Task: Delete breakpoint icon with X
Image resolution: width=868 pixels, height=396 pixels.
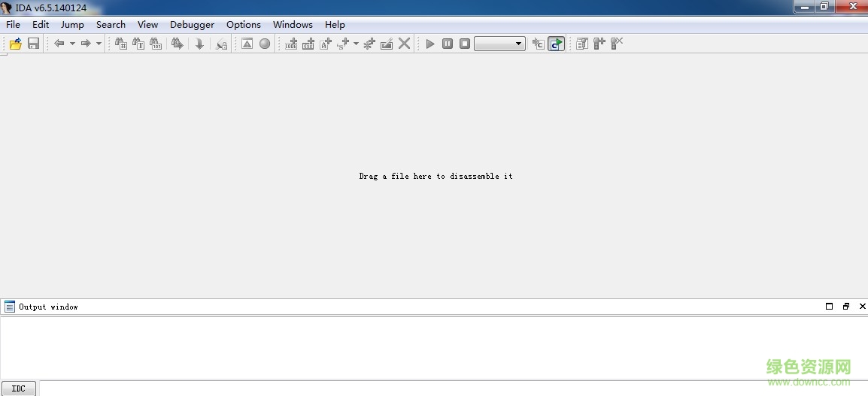Action: [x=617, y=43]
